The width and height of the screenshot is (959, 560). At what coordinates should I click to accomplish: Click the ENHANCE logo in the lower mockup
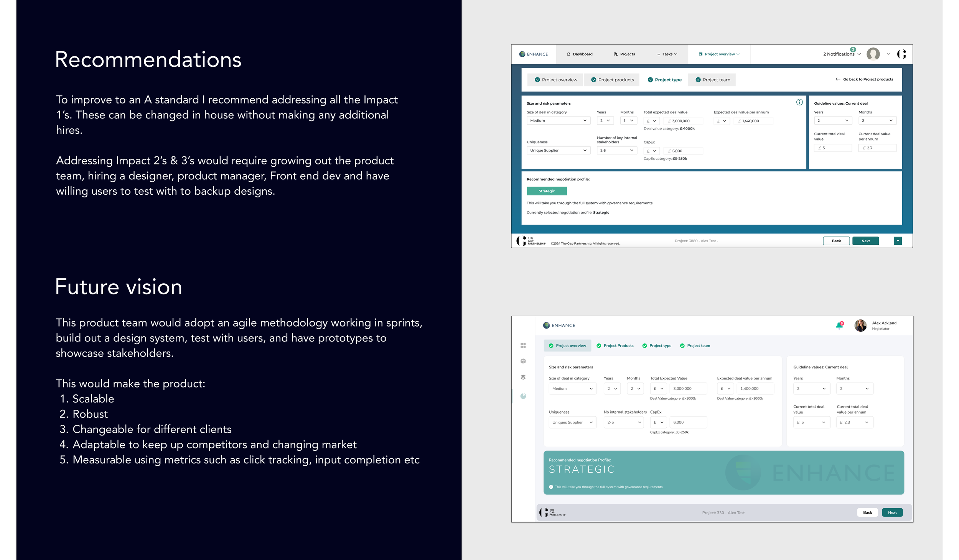(x=559, y=325)
